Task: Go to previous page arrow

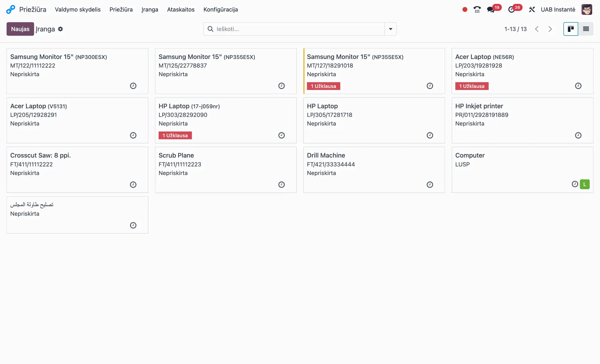Action: pos(537,29)
